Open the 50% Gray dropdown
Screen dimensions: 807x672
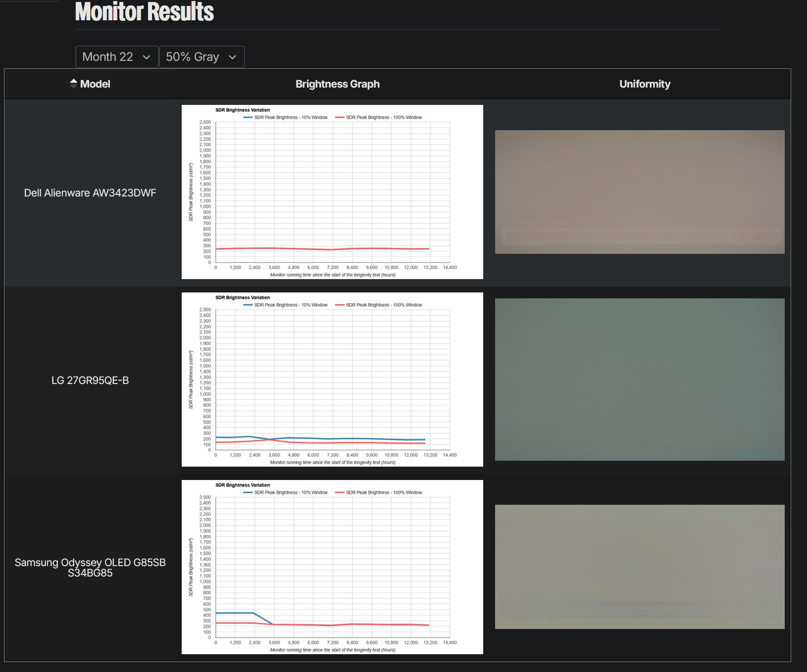tap(202, 57)
